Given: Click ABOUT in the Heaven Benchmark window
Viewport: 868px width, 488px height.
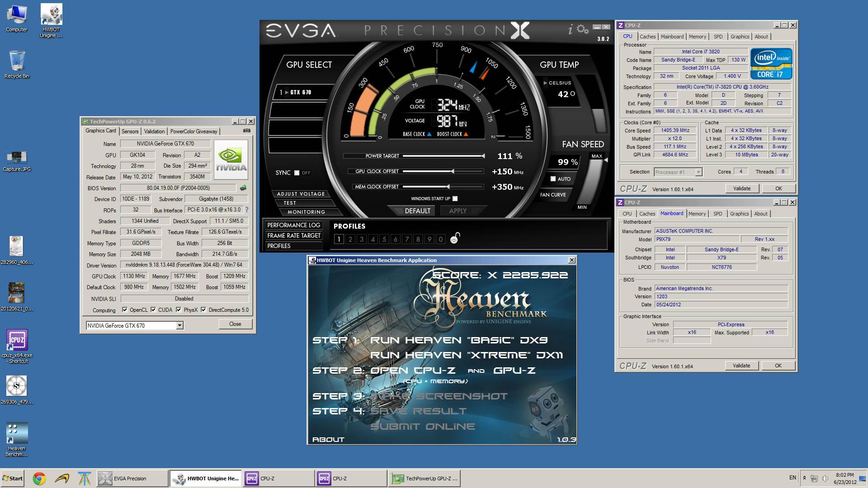Looking at the screenshot, I should tap(328, 439).
